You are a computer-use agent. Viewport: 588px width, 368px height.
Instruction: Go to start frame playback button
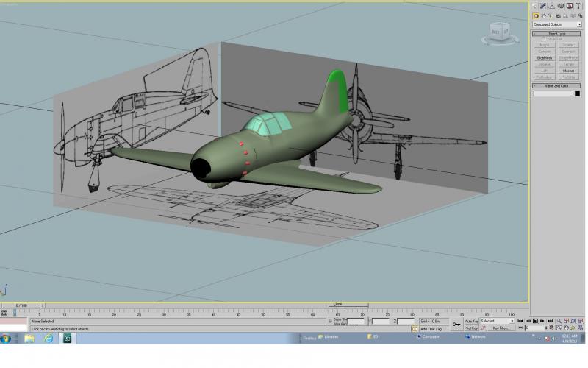[x=520, y=321]
